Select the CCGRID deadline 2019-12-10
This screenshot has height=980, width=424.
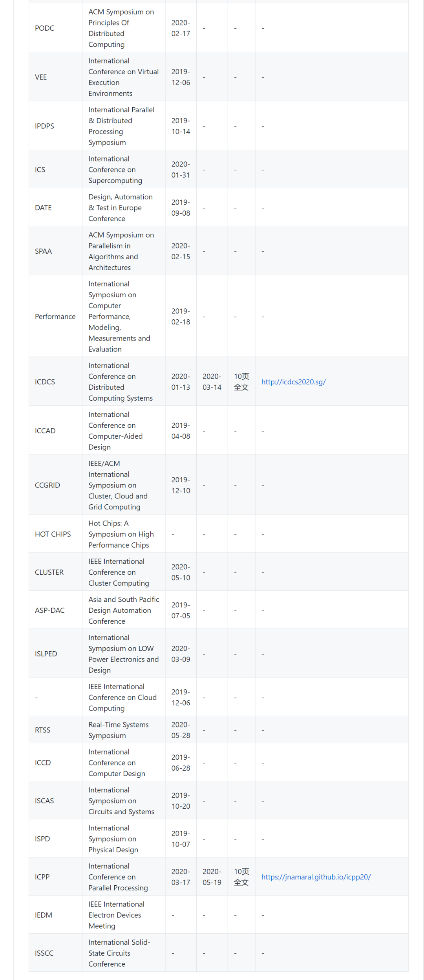click(x=181, y=485)
